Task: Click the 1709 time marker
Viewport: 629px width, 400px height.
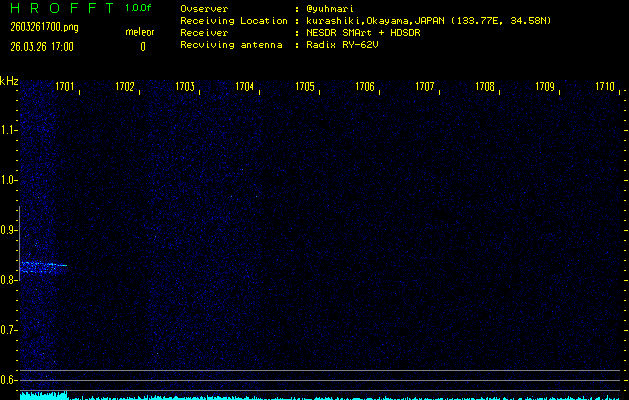Action: tap(545, 86)
